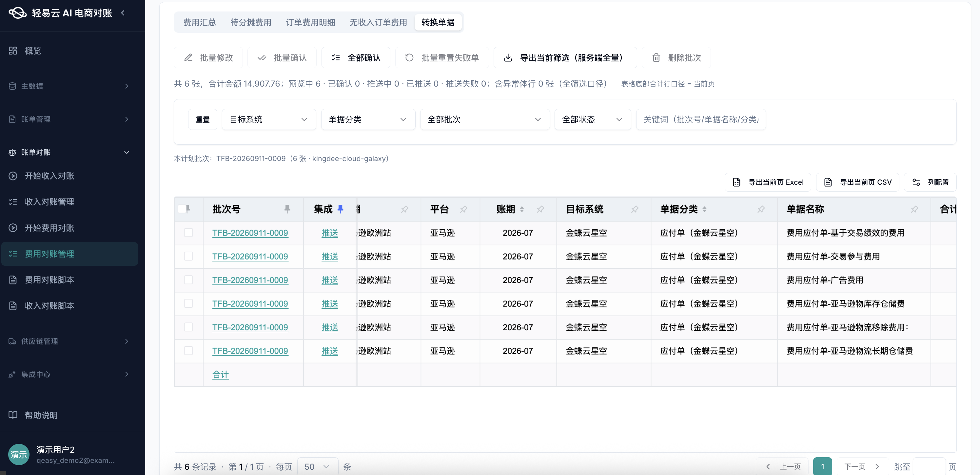Open the 列配置 column settings
Image resolution: width=980 pixels, height=475 pixels.
[930, 182]
